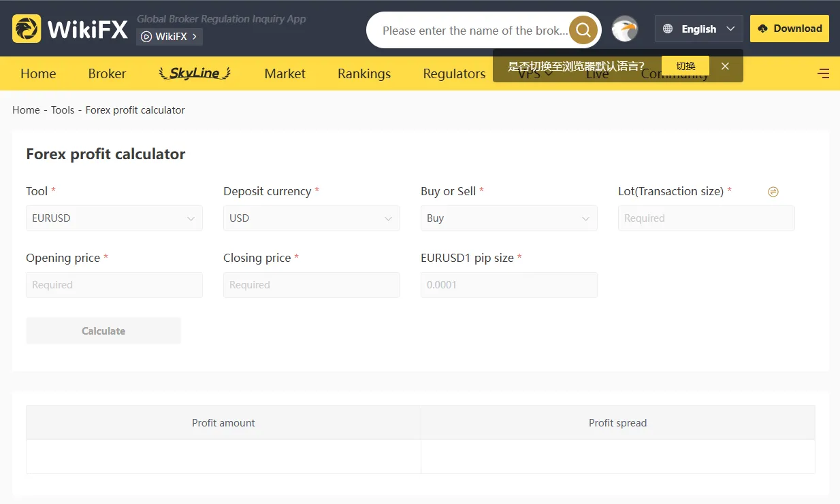840x504 pixels.
Task: Click the WikiFX lion logo
Action: click(27, 29)
